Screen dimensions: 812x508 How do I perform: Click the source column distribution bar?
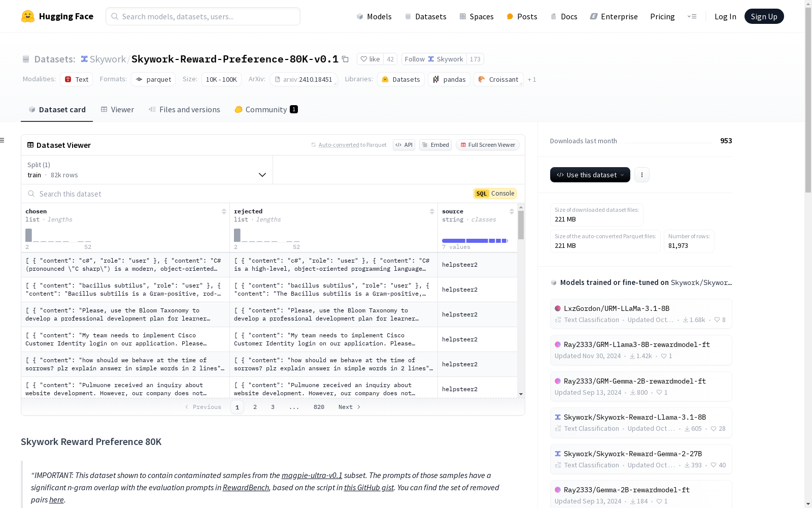[475, 240]
